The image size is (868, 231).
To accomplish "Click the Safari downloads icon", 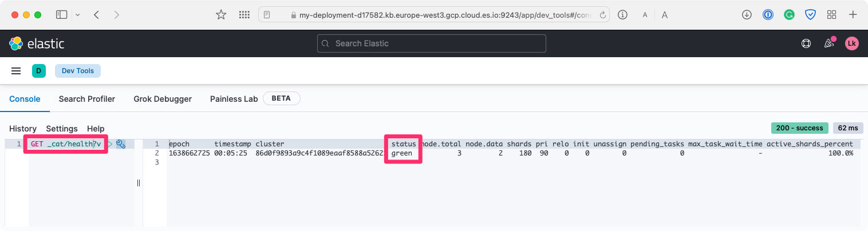I will [747, 15].
